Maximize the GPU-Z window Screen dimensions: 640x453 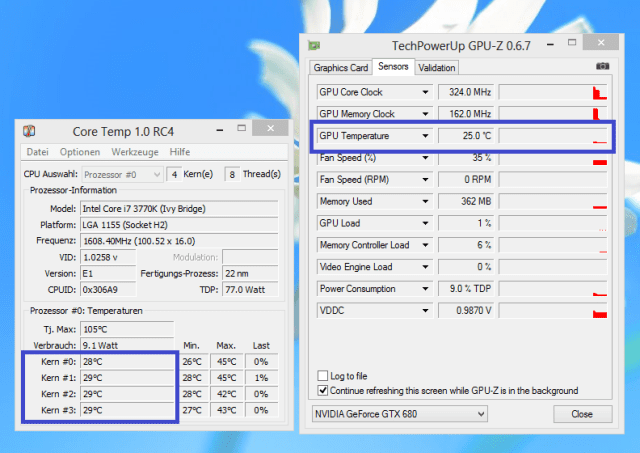tap(572, 42)
